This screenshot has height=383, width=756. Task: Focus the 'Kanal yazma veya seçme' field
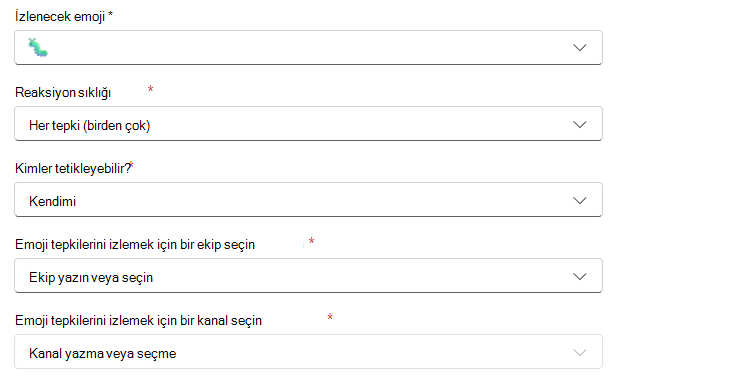(308, 352)
